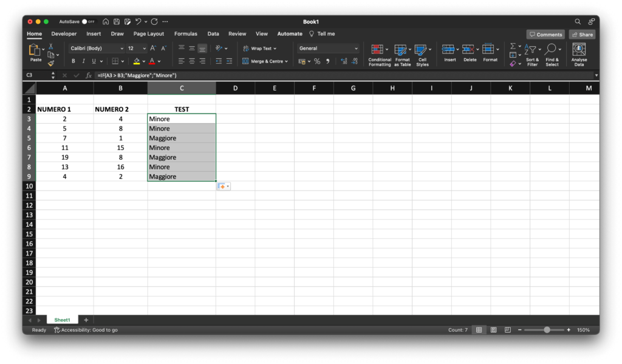622x364 pixels.
Task: Click the Insert cells icon
Action: tap(448, 50)
